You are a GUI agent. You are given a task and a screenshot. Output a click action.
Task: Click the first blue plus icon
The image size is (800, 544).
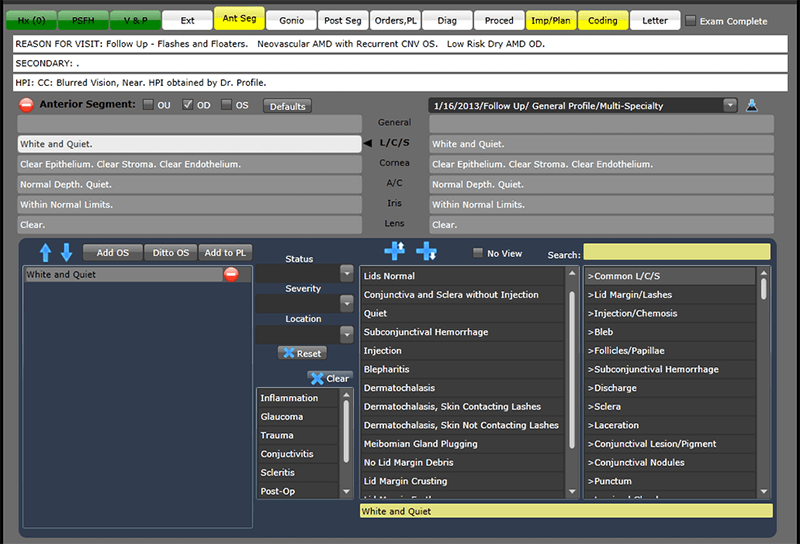tap(395, 252)
